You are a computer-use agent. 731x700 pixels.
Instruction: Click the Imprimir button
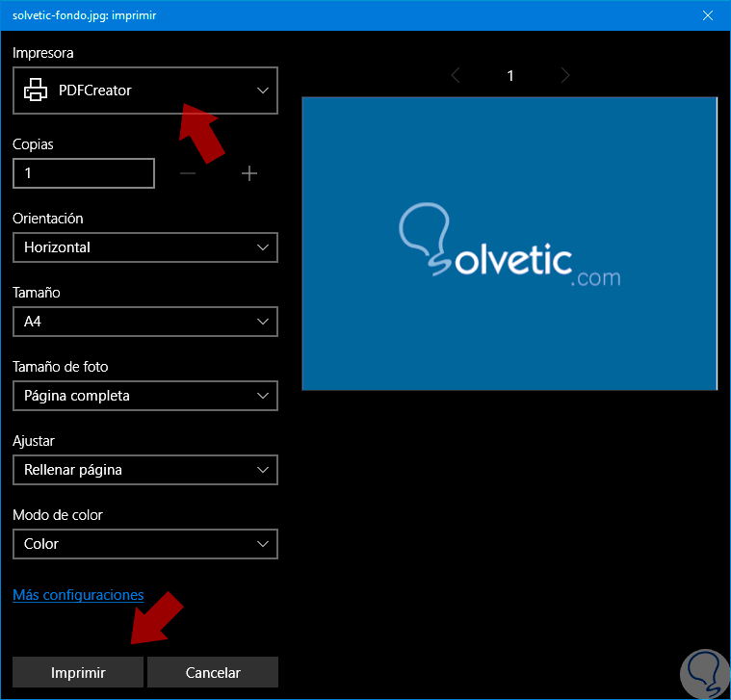[x=78, y=672]
